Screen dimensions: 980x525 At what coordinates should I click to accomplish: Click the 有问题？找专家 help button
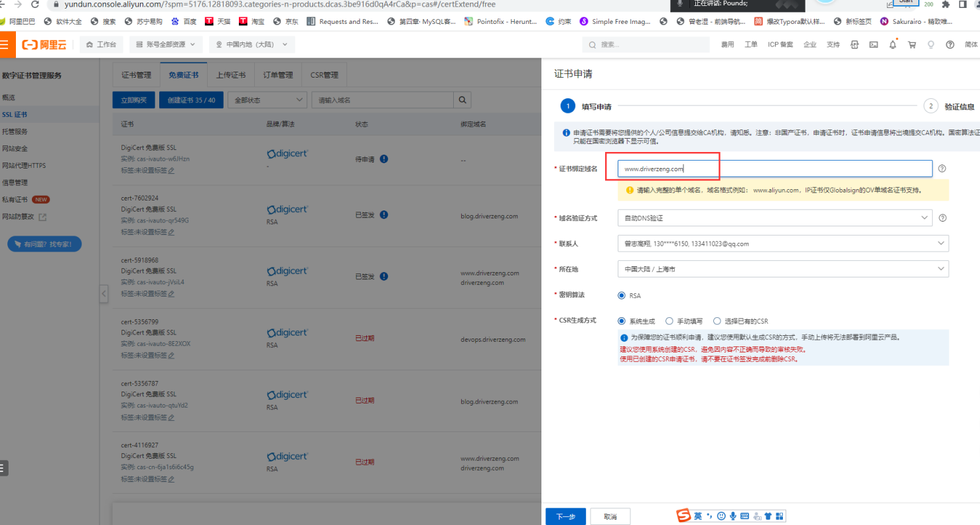[x=44, y=244]
